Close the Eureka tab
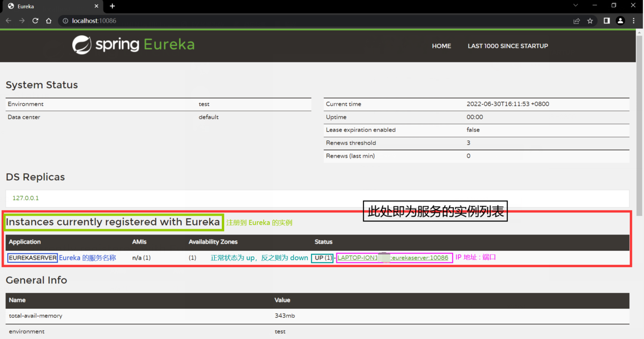This screenshot has height=339, width=644. click(x=96, y=6)
